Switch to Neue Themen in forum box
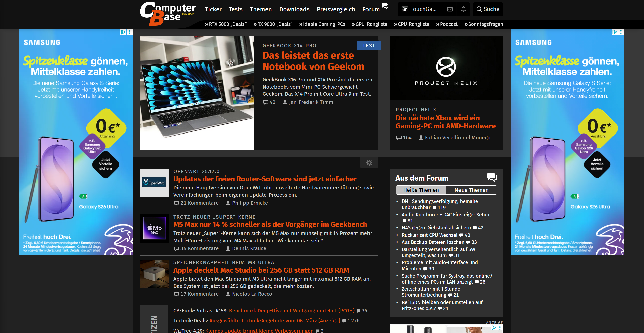Image resolution: width=644 pixels, height=333 pixels. [471, 190]
